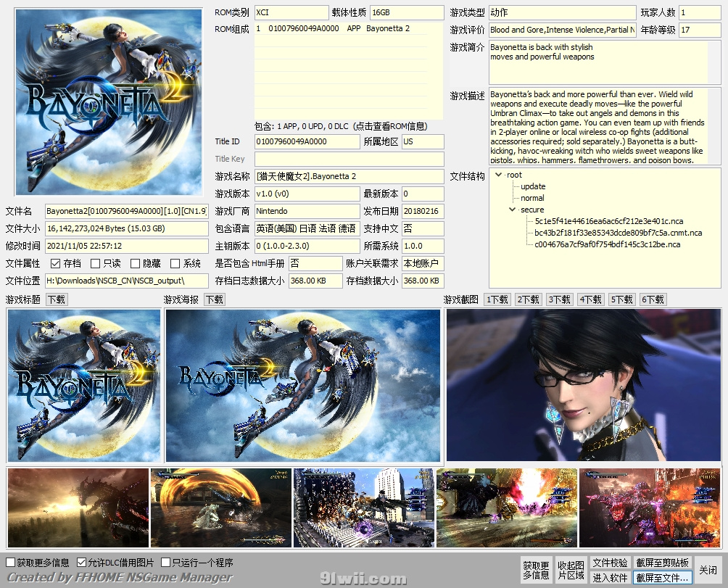728x588 pixels.
Task: Select the update node in the file tree
Action: point(534,186)
